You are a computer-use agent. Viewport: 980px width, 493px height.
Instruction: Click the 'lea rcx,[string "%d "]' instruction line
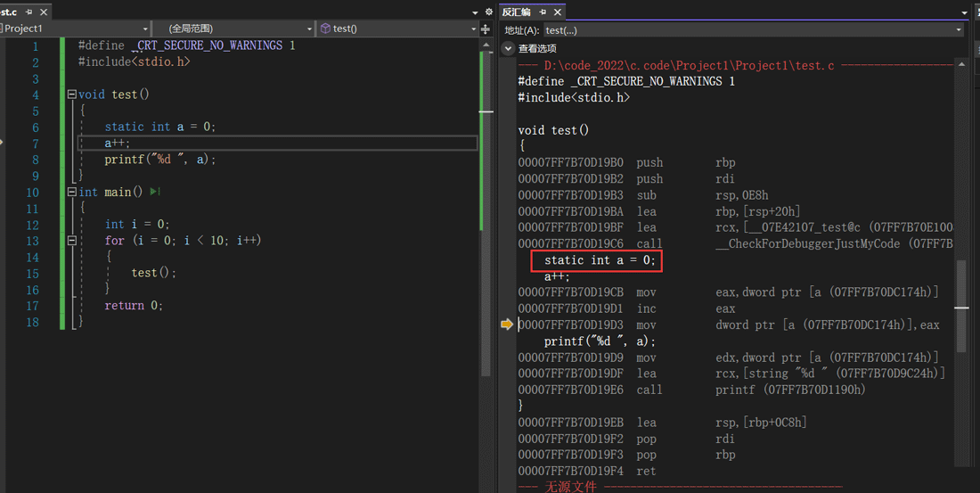click(x=731, y=374)
